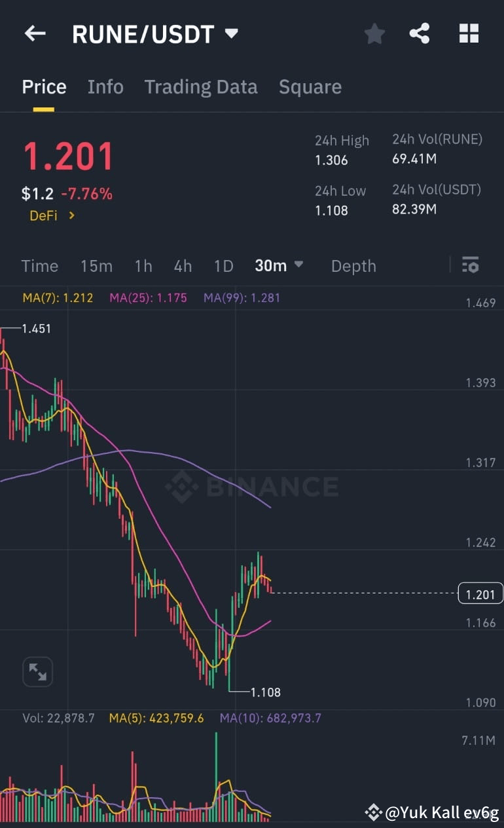Open the share options icon
Image resolution: width=504 pixels, height=828 pixels.
[x=420, y=33]
